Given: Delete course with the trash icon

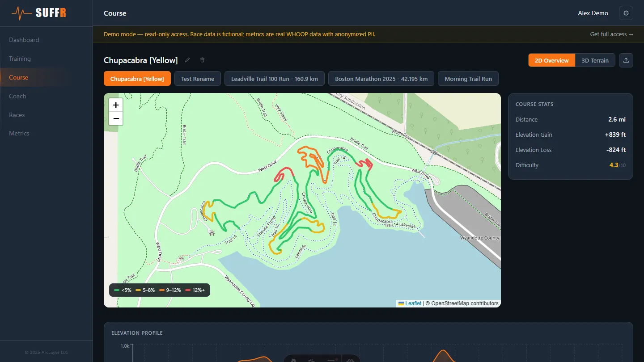Looking at the screenshot, I should pyautogui.click(x=202, y=60).
